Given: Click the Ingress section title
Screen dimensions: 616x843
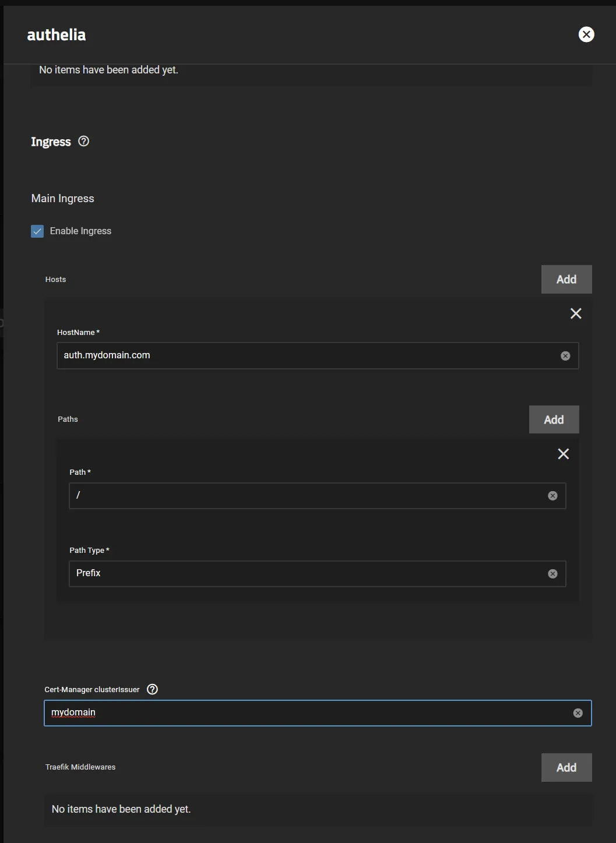Looking at the screenshot, I should pyautogui.click(x=51, y=142).
